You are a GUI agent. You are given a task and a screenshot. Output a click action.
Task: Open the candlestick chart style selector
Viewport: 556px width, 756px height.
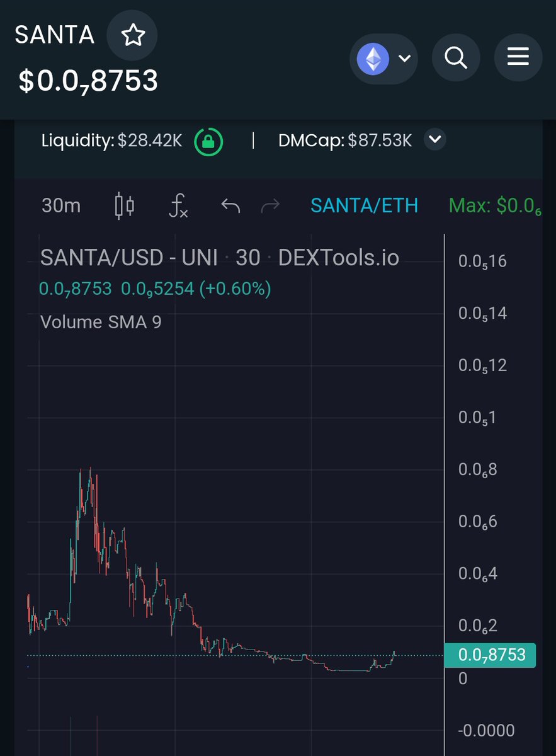125,206
